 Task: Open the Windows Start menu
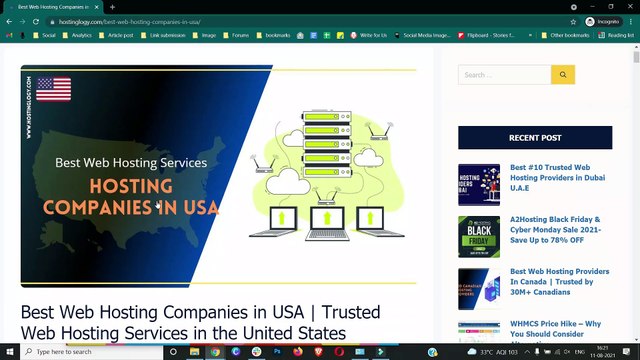pyautogui.click(x=10, y=351)
